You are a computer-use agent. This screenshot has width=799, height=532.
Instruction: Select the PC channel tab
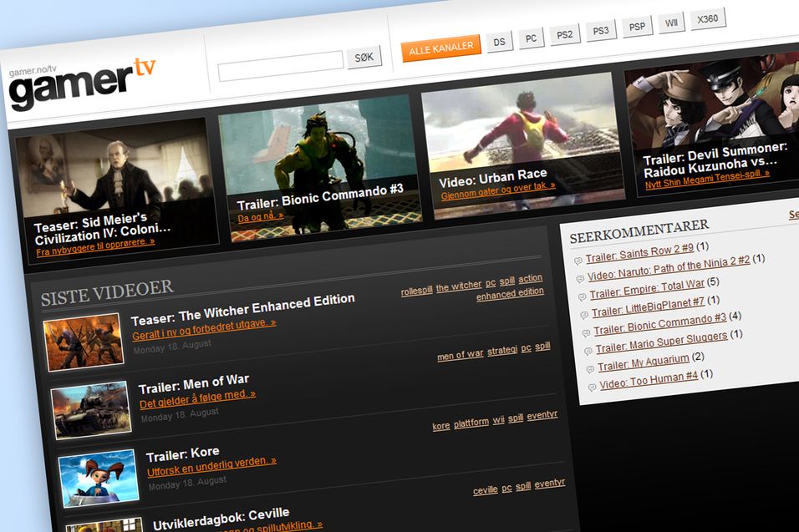click(531, 38)
